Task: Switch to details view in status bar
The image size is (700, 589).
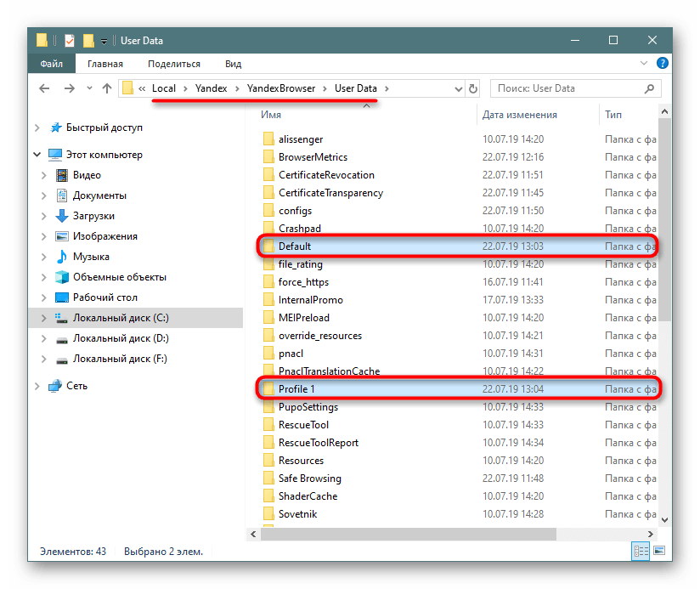Action: tap(642, 552)
